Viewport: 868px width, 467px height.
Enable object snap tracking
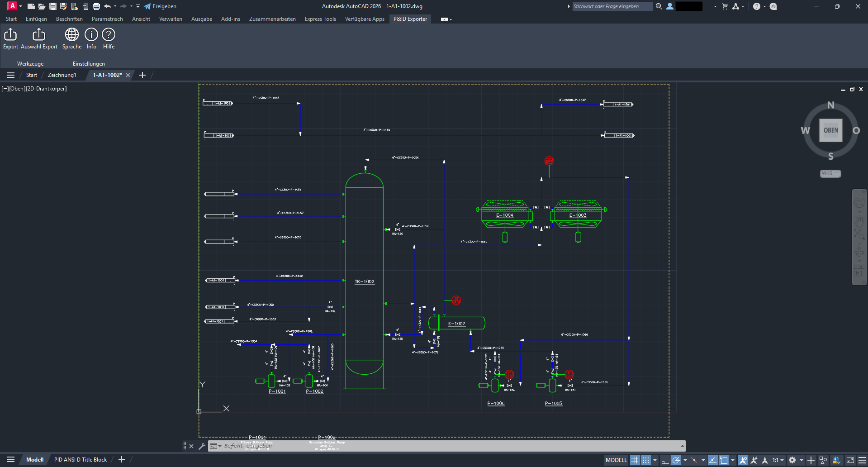click(754, 460)
